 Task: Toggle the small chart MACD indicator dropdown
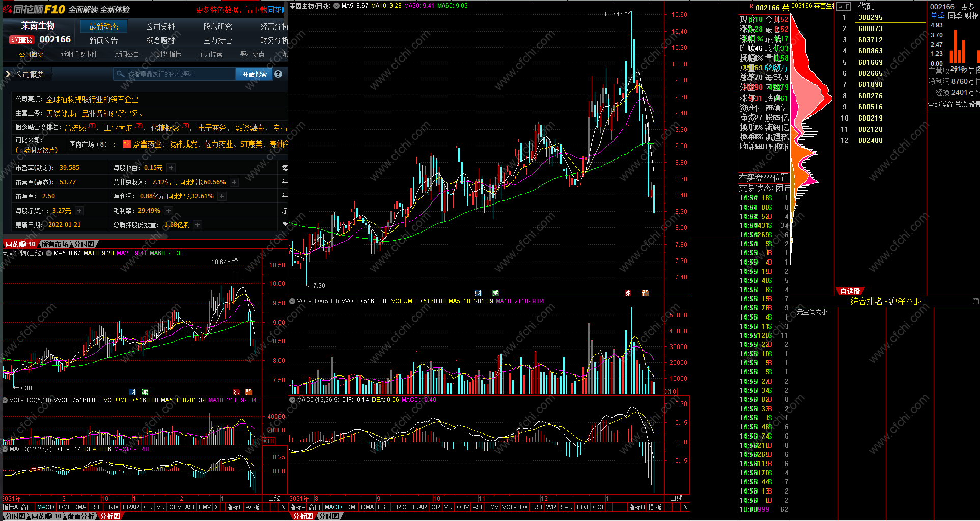tap(5, 449)
